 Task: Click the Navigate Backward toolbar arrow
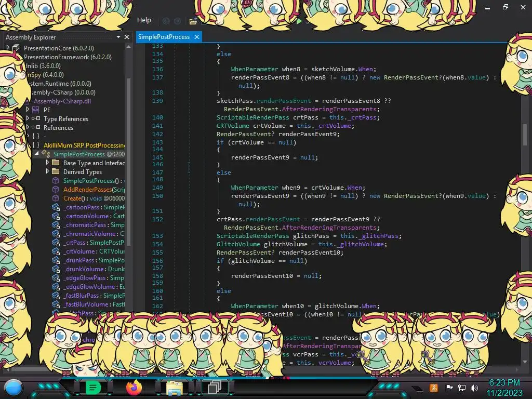(166, 21)
